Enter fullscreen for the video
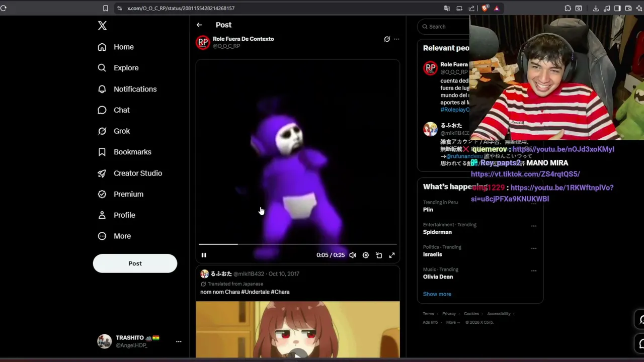This screenshot has width=644, height=362. pos(392,255)
